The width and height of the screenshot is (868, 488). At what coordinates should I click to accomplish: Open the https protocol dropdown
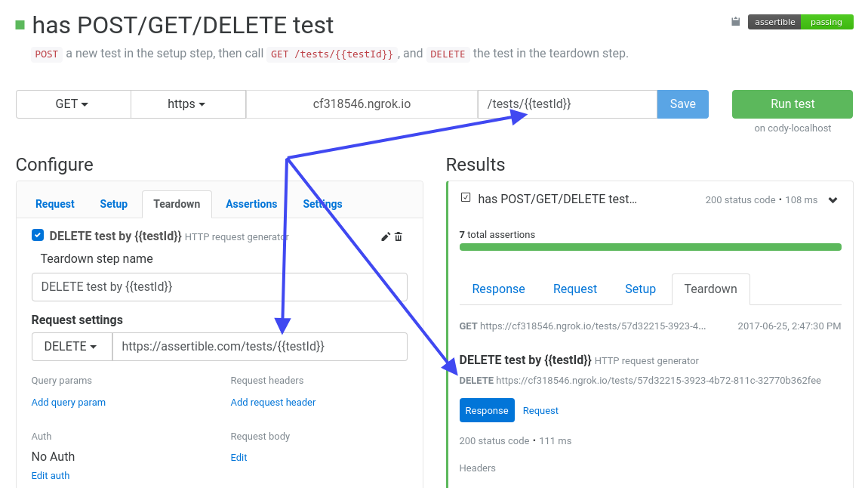187,104
